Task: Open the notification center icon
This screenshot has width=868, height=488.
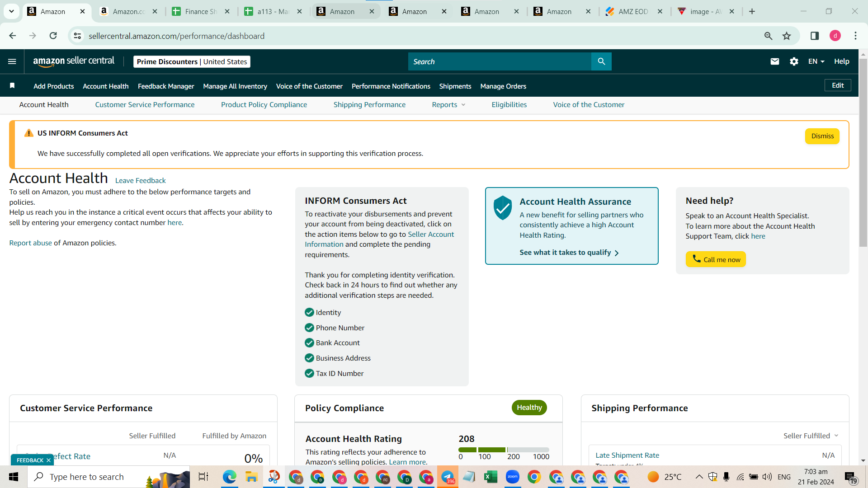Action: (850, 477)
